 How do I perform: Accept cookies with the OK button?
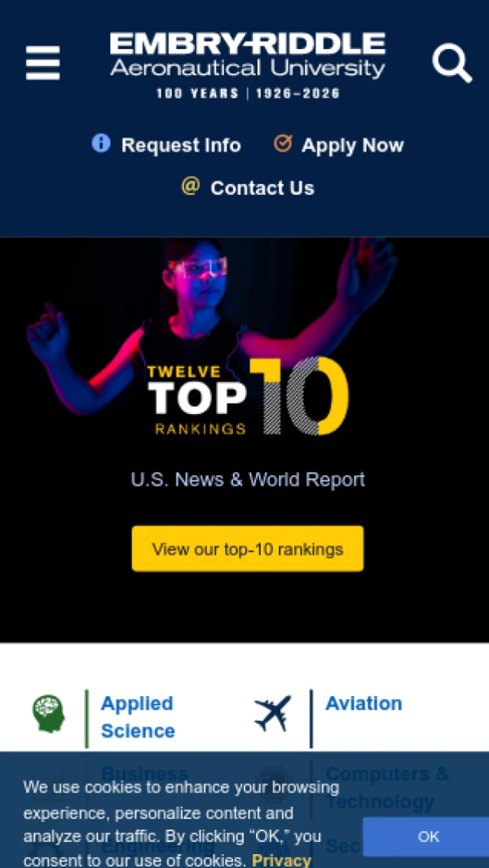point(428,836)
